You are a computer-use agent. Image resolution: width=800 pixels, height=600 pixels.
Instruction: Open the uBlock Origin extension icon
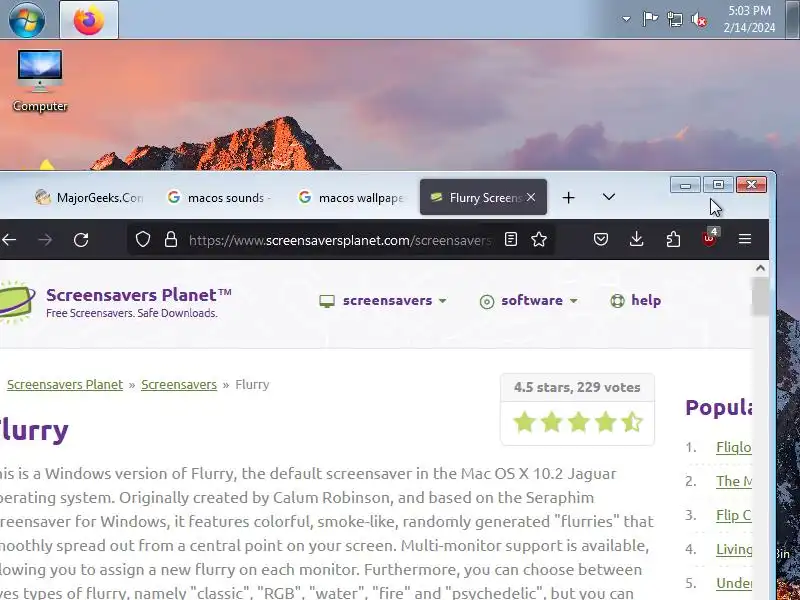pyautogui.click(x=710, y=238)
